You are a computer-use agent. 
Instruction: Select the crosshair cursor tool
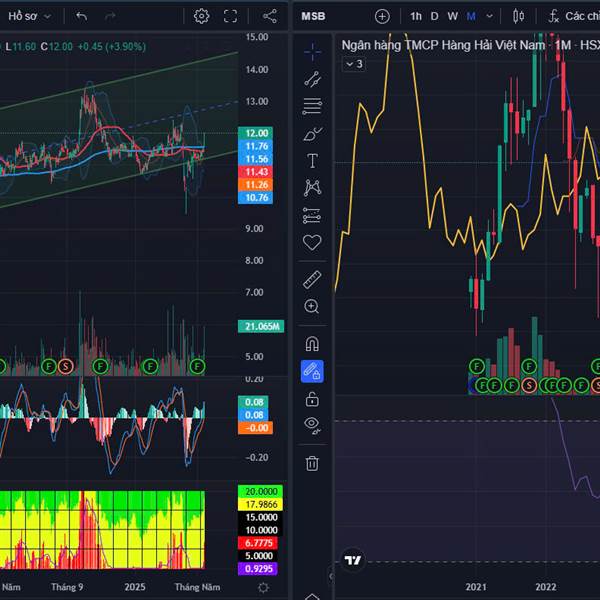(x=312, y=52)
